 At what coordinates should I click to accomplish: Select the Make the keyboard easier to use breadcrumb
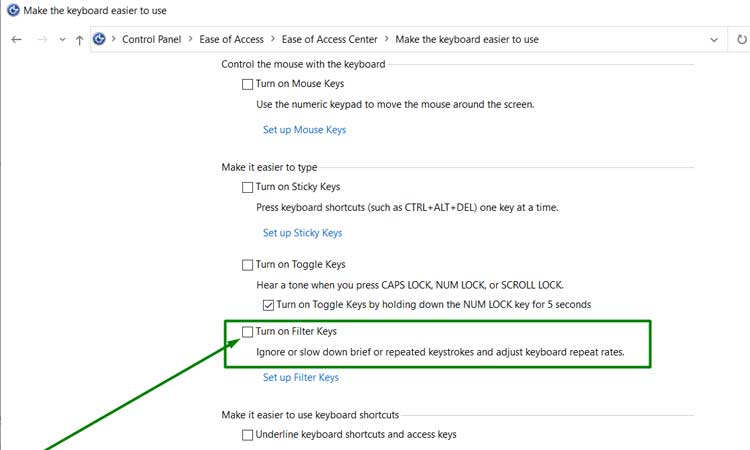(467, 39)
